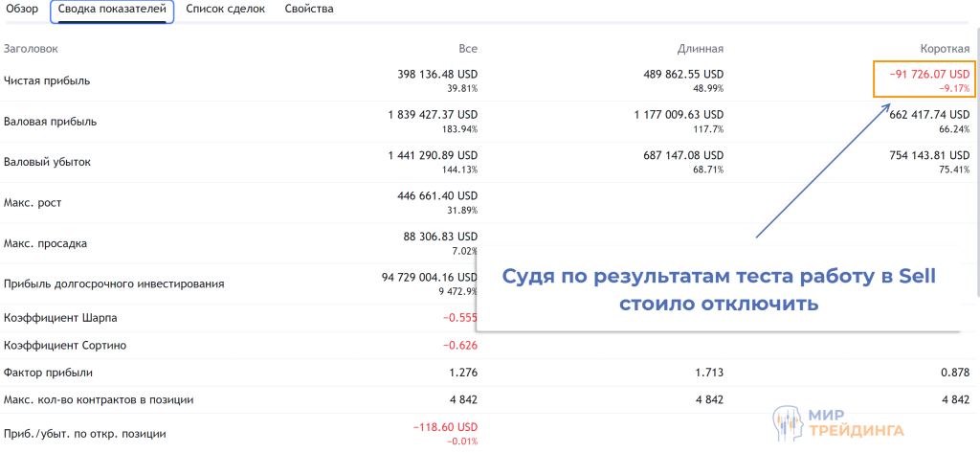Click short gross profit 662 417.74 USD

click(929, 115)
